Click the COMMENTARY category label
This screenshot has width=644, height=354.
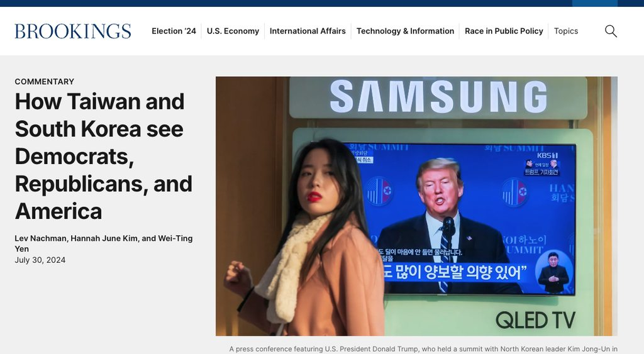45,82
